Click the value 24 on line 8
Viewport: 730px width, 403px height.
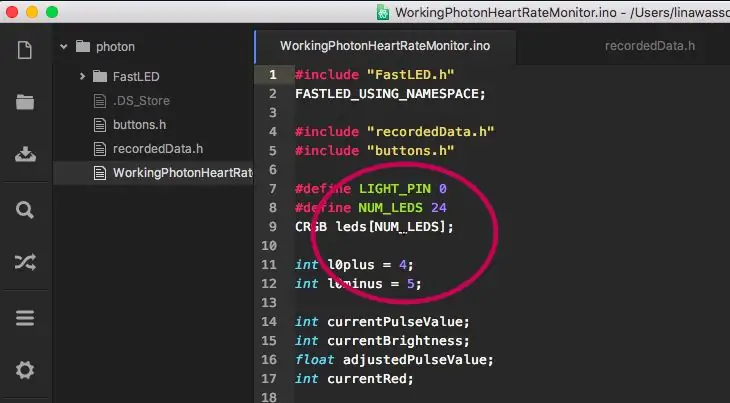tap(439, 208)
